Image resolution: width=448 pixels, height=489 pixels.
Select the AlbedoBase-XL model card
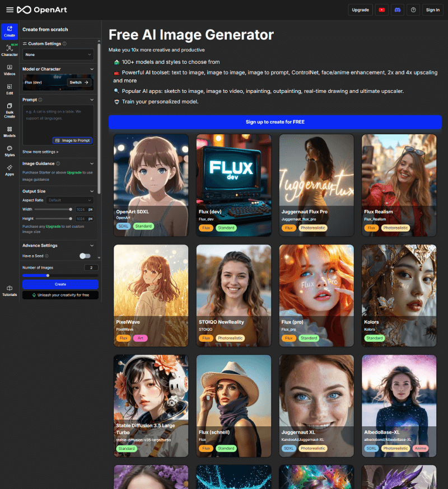point(399,406)
